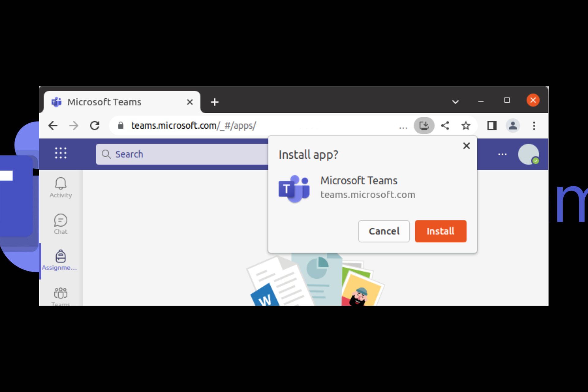Reload the current page
This screenshot has height=392, width=588.
95,126
